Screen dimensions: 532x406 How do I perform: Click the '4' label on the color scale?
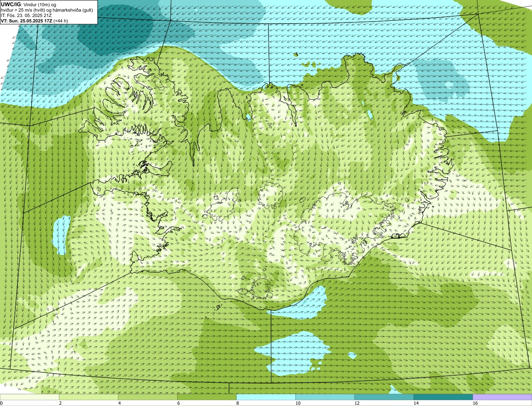click(x=119, y=403)
